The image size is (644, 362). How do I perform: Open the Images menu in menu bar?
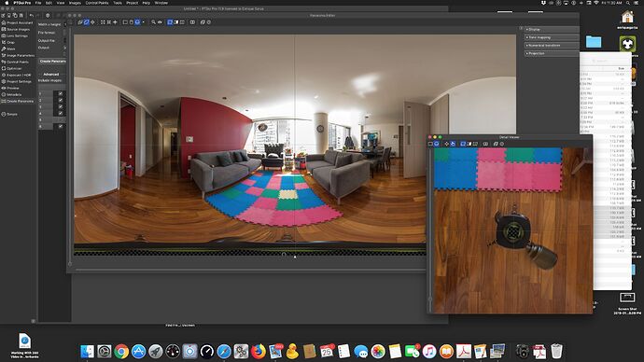coord(75,3)
